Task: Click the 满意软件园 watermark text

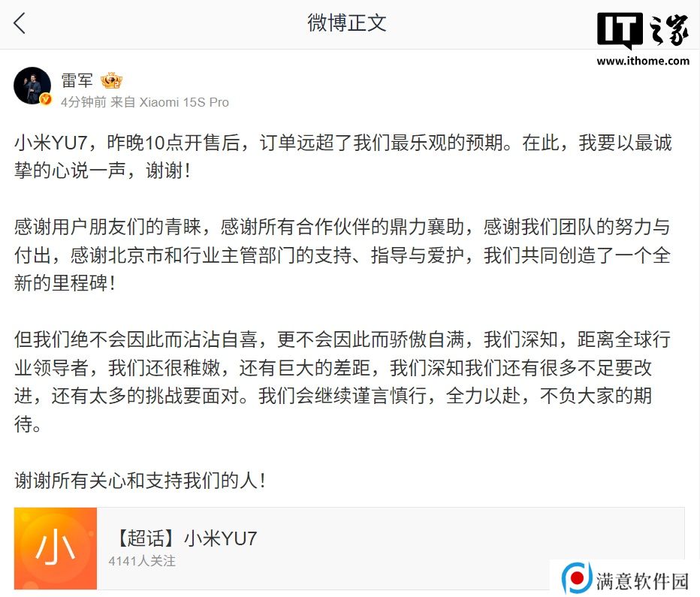Action: point(642,581)
